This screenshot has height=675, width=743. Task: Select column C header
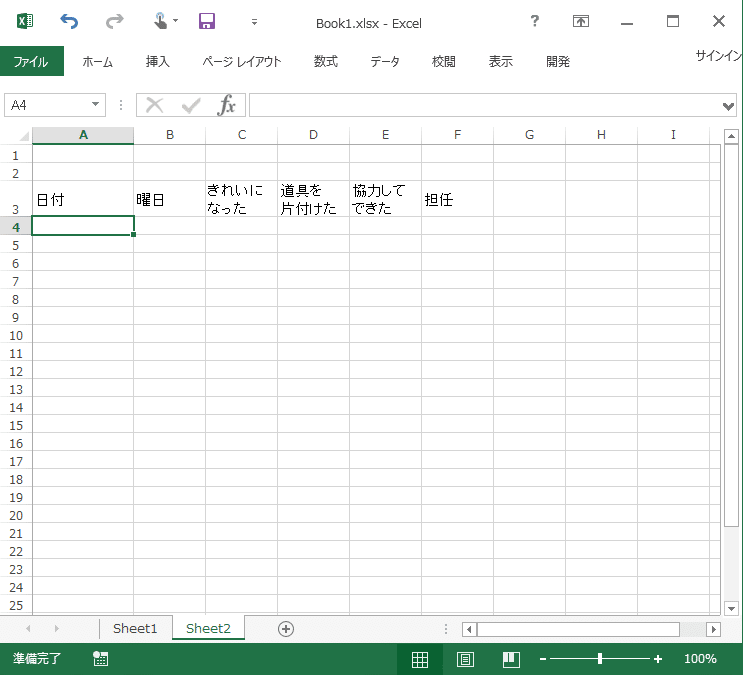coord(242,135)
